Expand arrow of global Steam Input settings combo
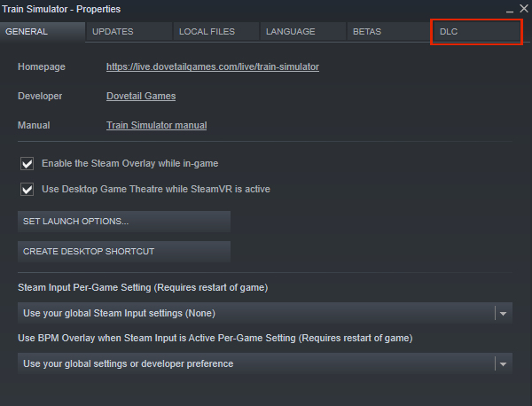This screenshot has height=406, width=532. coord(503,314)
